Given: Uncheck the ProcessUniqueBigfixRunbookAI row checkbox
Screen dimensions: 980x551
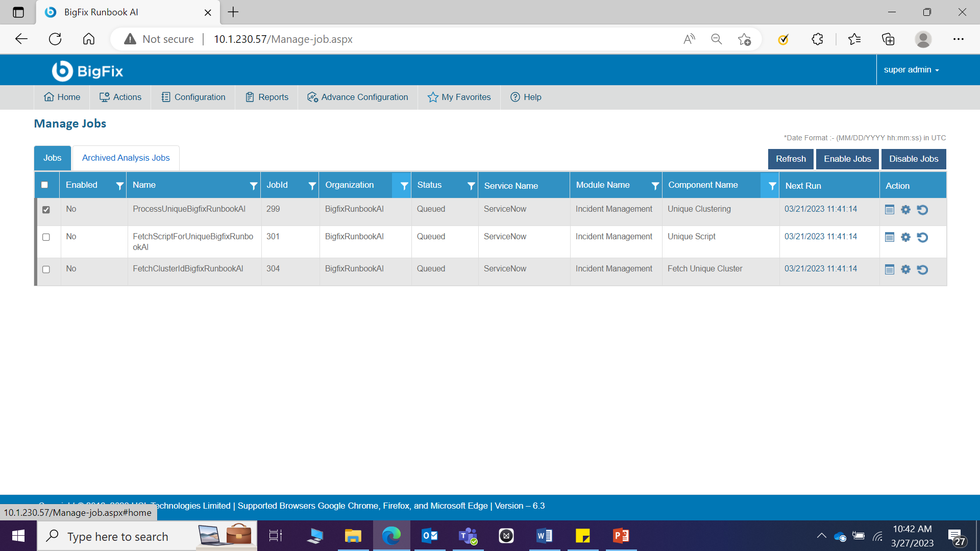Looking at the screenshot, I should pyautogui.click(x=46, y=210).
